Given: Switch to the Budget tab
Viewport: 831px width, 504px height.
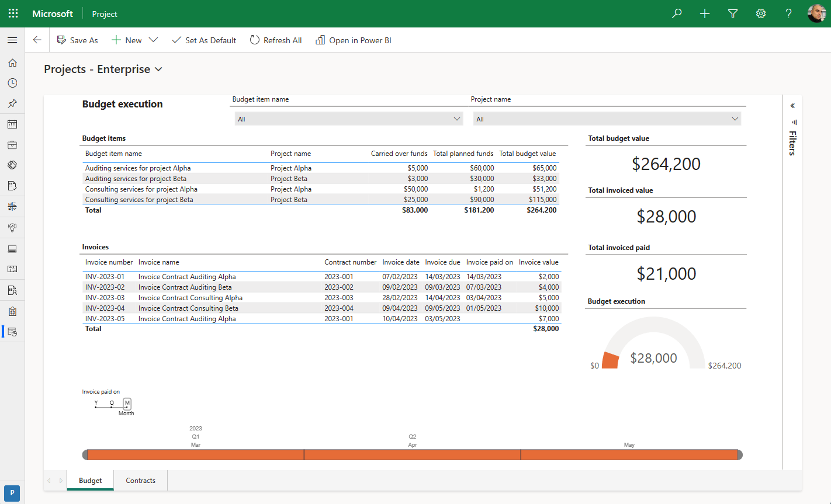Looking at the screenshot, I should (91, 481).
